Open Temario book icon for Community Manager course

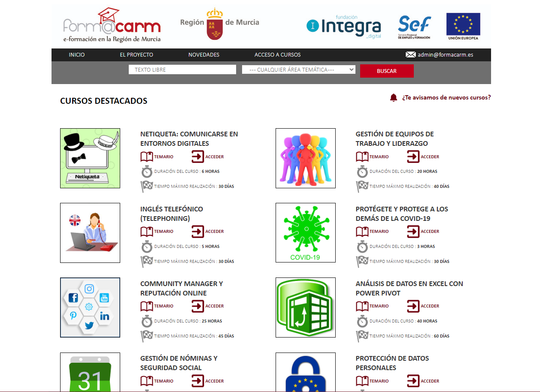147,306
